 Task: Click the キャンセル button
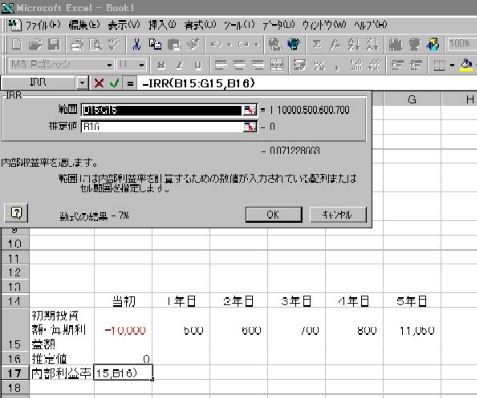click(x=338, y=215)
